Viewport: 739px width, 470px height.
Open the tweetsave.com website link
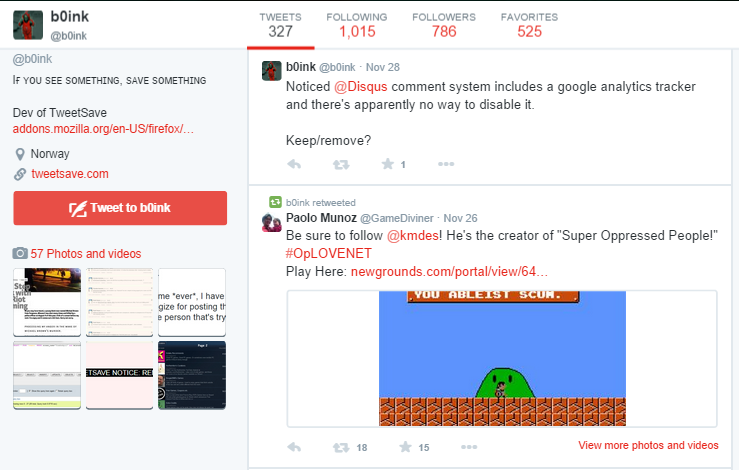[70, 174]
